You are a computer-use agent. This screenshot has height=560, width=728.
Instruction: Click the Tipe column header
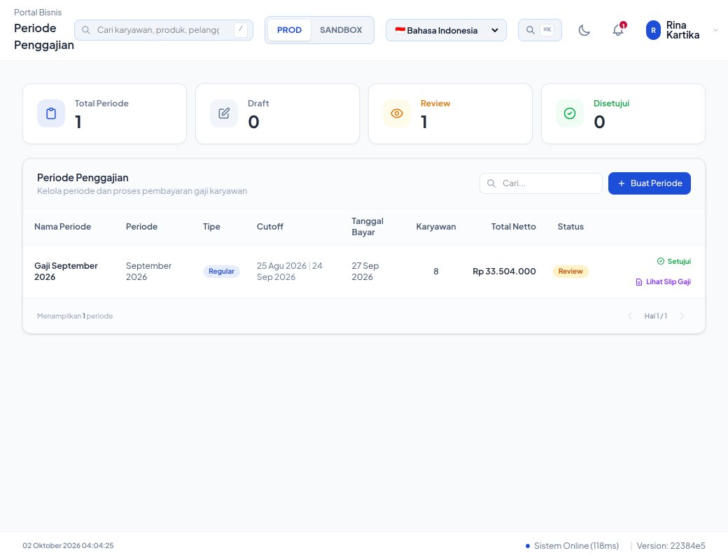point(211,227)
